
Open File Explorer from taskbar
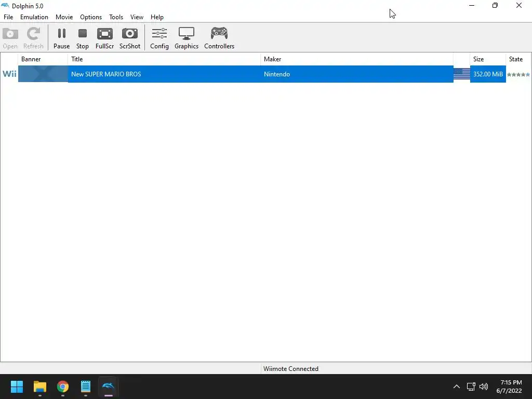39,387
